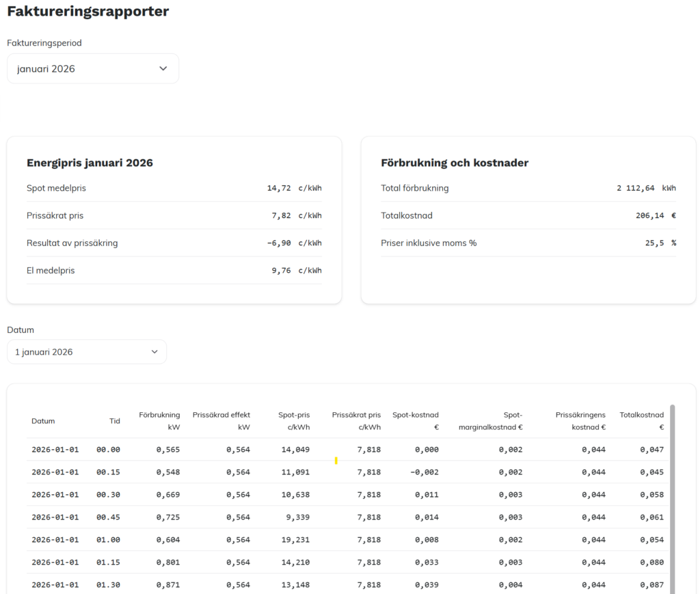Click the Spot medelpris row in energy price card
This screenshot has width=700, height=594.
click(x=174, y=188)
